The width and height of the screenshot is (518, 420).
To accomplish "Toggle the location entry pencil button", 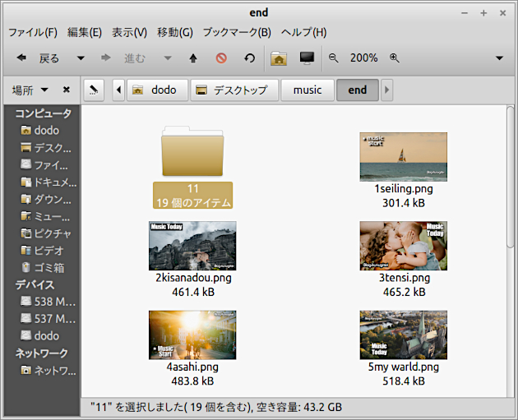I will pyautogui.click(x=94, y=90).
